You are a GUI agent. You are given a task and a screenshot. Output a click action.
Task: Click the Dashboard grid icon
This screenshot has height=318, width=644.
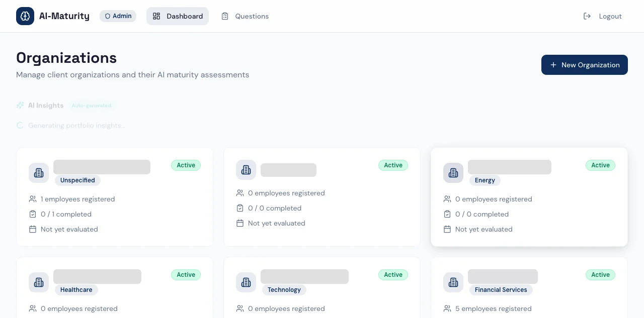pyautogui.click(x=156, y=16)
